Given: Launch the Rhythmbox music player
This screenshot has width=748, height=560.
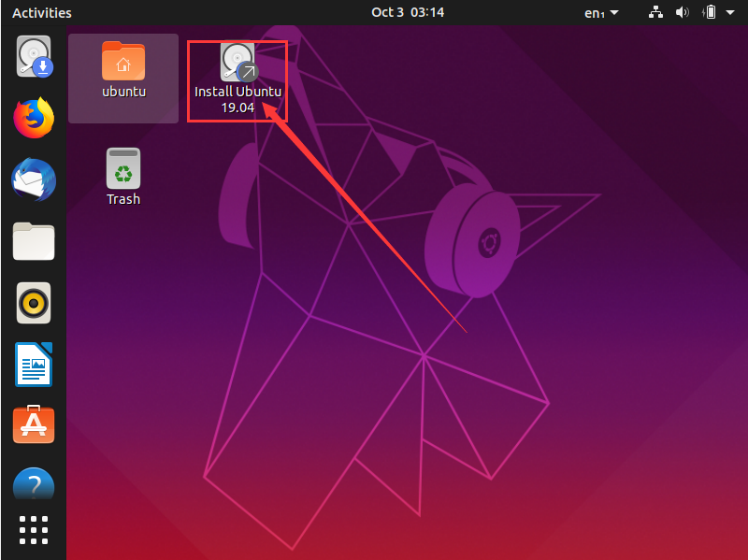Looking at the screenshot, I should 34,303.
